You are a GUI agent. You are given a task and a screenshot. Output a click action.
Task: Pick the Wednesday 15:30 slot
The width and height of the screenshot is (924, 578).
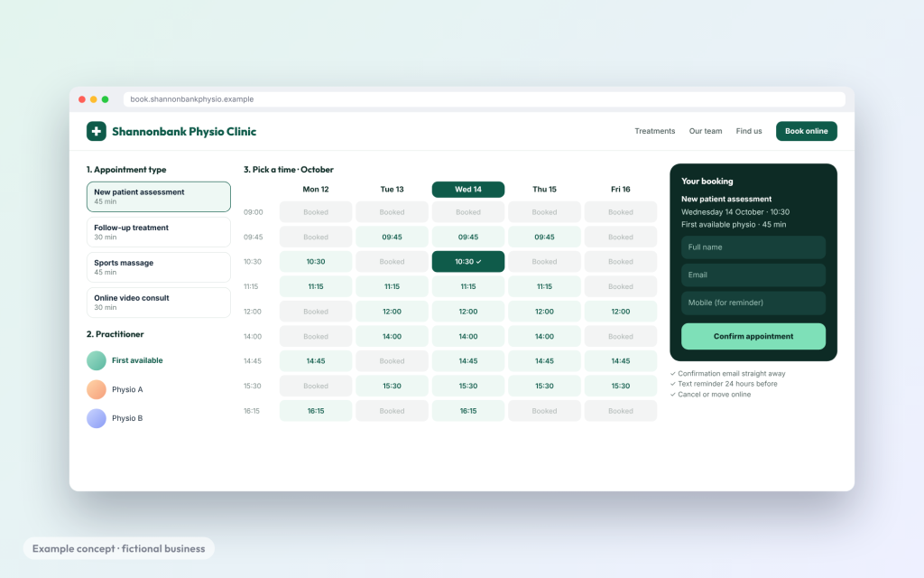click(468, 386)
